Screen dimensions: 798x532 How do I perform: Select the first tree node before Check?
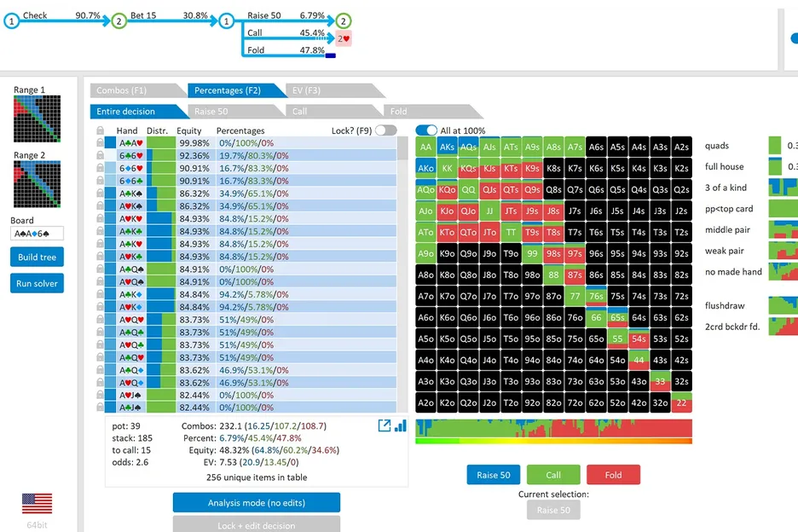pos(11,21)
